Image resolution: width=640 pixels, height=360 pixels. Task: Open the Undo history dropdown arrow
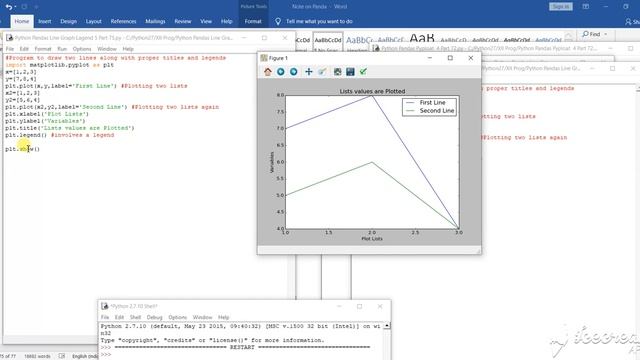(x=15, y=7)
